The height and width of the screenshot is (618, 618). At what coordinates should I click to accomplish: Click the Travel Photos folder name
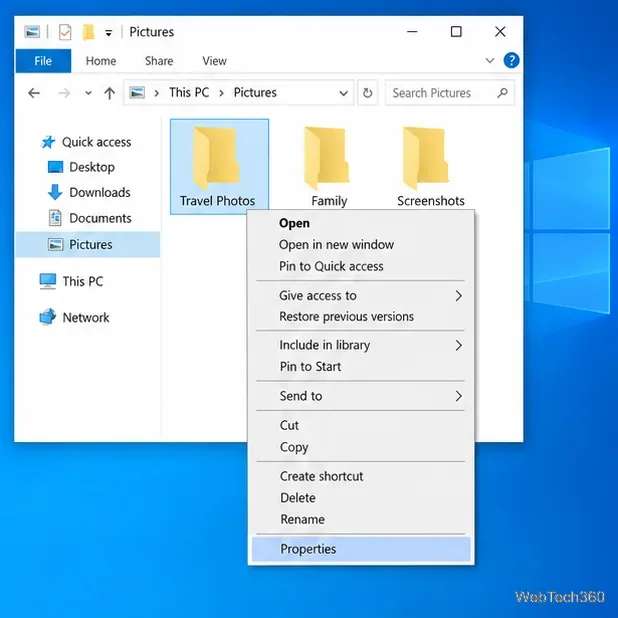pos(218,201)
